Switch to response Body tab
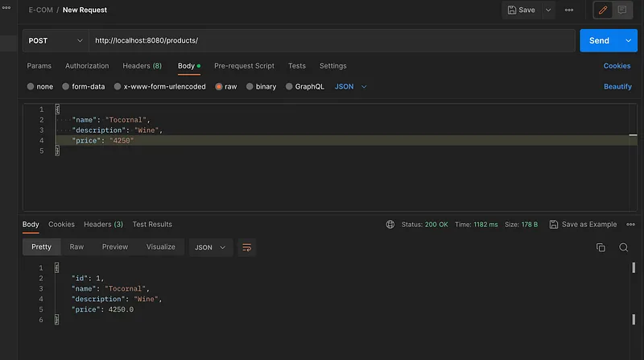The width and height of the screenshot is (644, 360). point(31,225)
